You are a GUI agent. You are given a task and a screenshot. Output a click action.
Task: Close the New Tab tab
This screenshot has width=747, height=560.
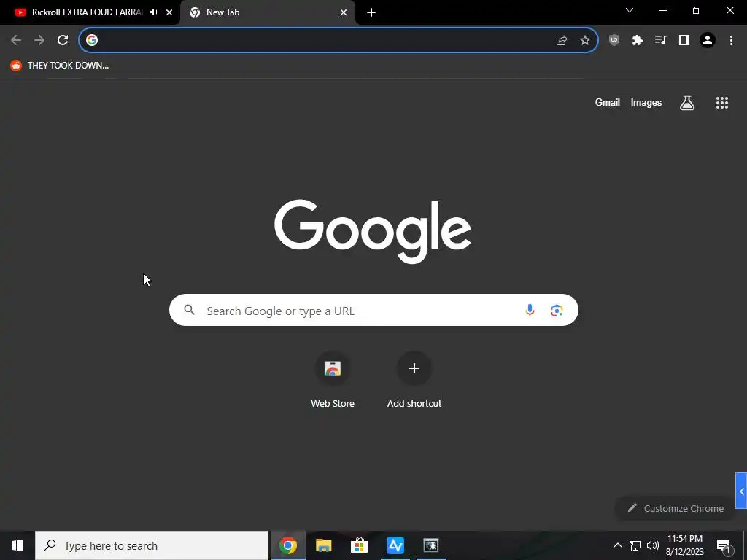344,12
